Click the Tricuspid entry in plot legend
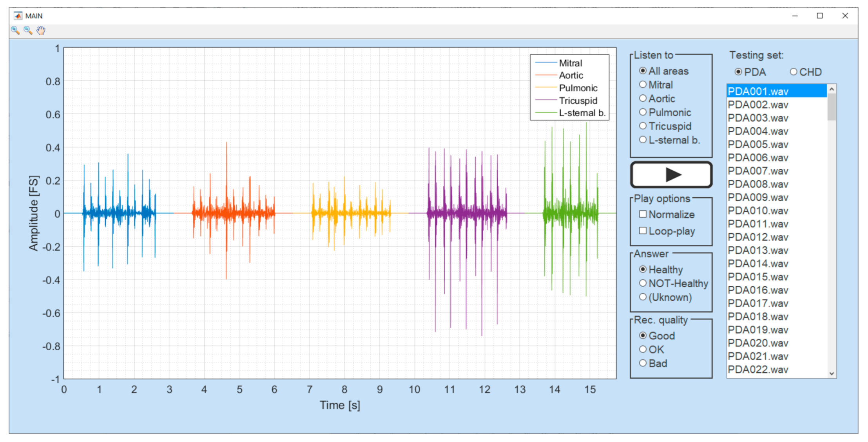This screenshot has width=868, height=442. coord(578,101)
